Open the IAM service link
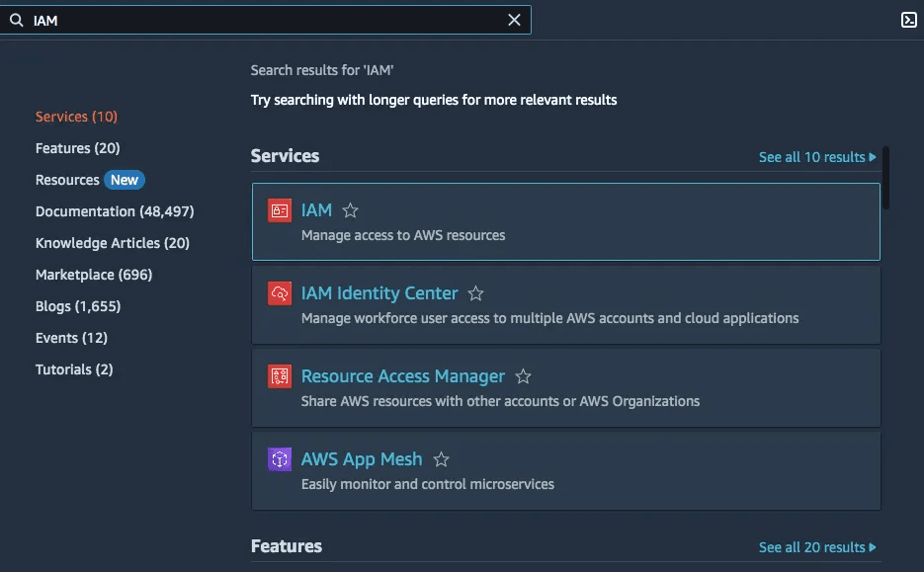The height and width of the screenshot is (572, 924). point(316,210)
